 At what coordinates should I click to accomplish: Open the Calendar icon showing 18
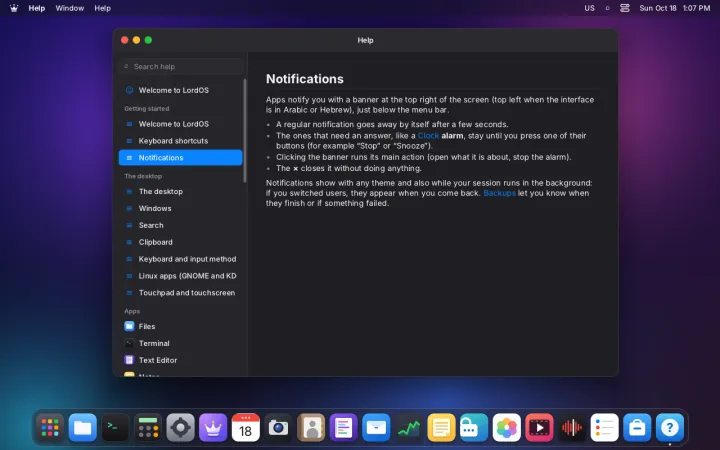(x=246, y=428)
